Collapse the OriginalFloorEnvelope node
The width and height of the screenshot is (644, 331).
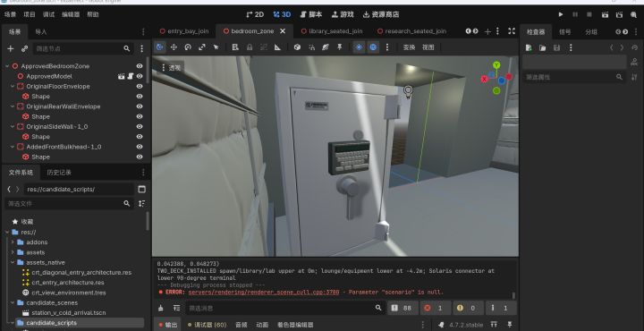(x=13, y=86)
